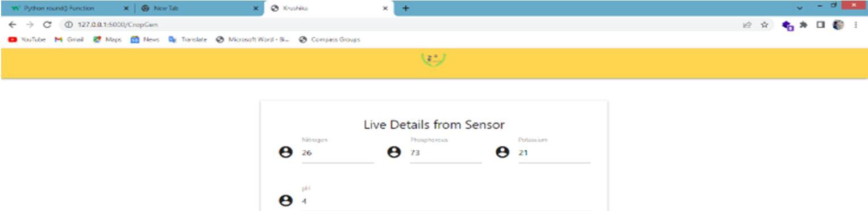Open the Compass Groups bookmark
This screenshot has height=211, width=868.
(x=329, y=40)
